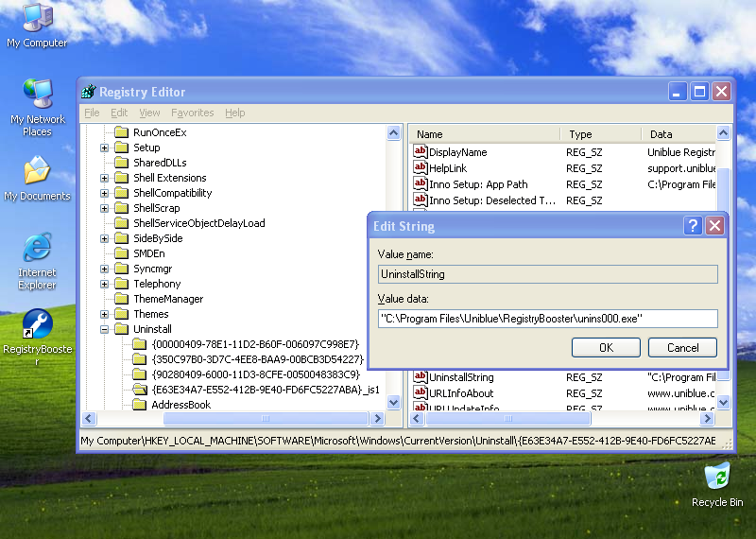This screenshot has width=756, height=539.
Task: Click the URLInfoAbout value name text
Action: click(x=461, y=393)
